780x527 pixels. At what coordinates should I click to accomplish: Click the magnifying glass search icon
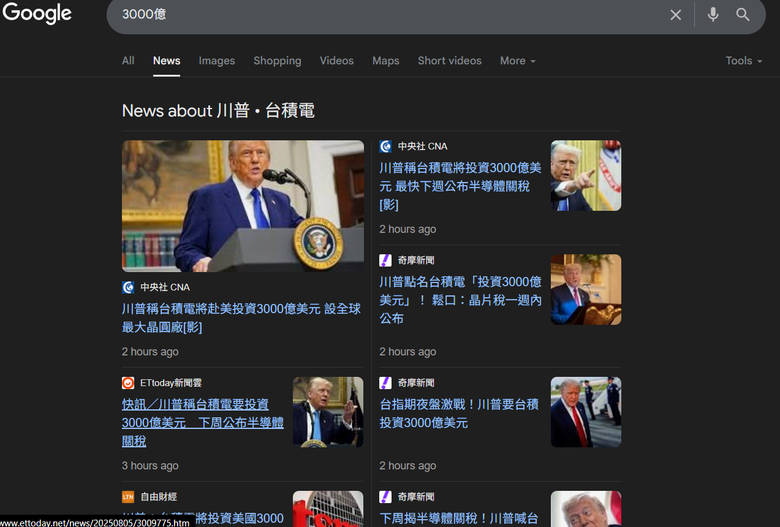point(743,14)
